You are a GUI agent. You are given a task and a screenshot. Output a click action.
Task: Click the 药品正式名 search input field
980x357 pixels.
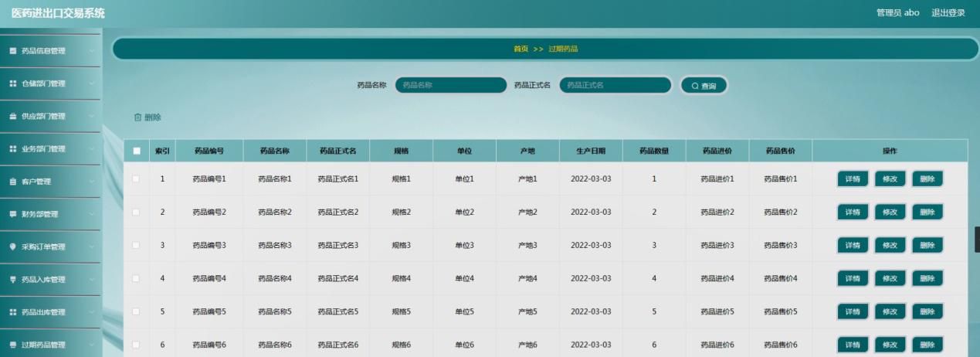[615, 86]
